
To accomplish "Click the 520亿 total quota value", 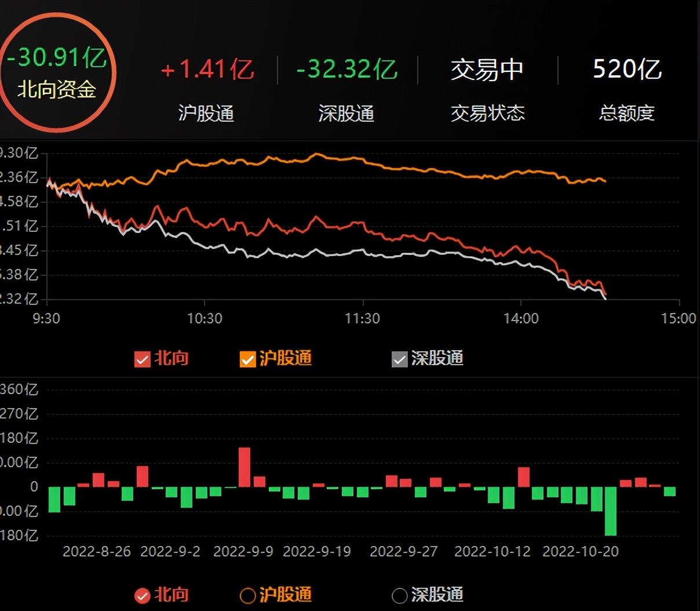I will coord(627,70).
